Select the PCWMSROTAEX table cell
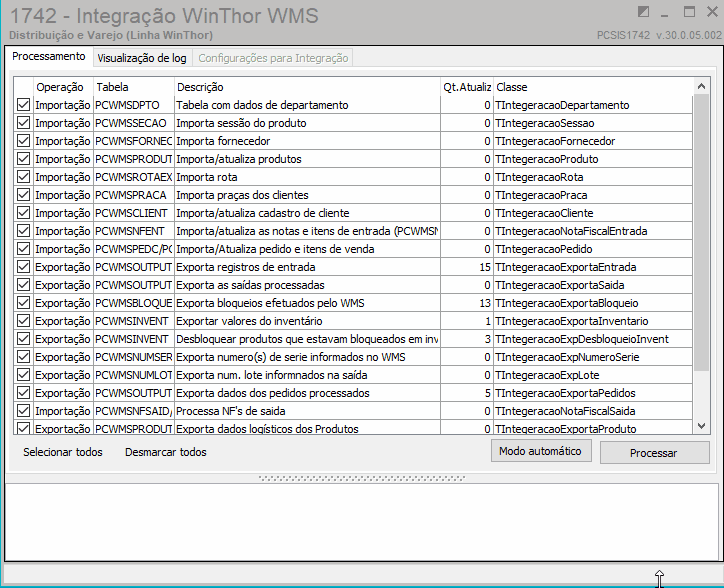 [133, 177]
